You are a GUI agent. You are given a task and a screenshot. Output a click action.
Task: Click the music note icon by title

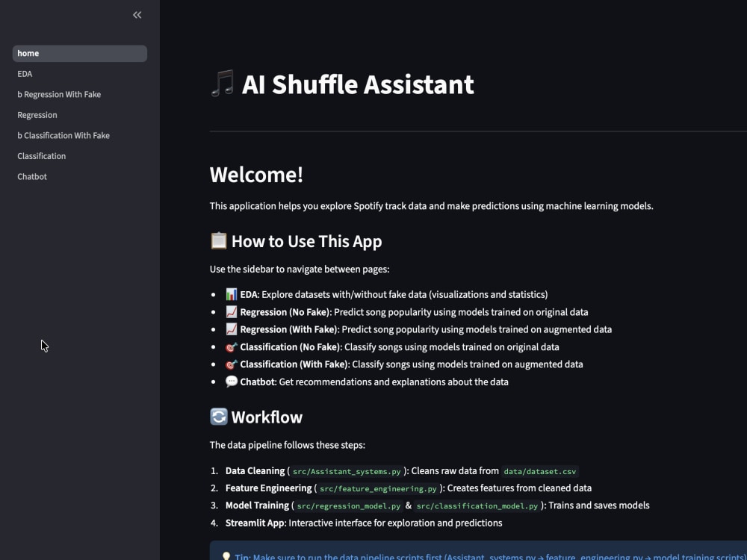pyautogui.click(x=223, y=84)
